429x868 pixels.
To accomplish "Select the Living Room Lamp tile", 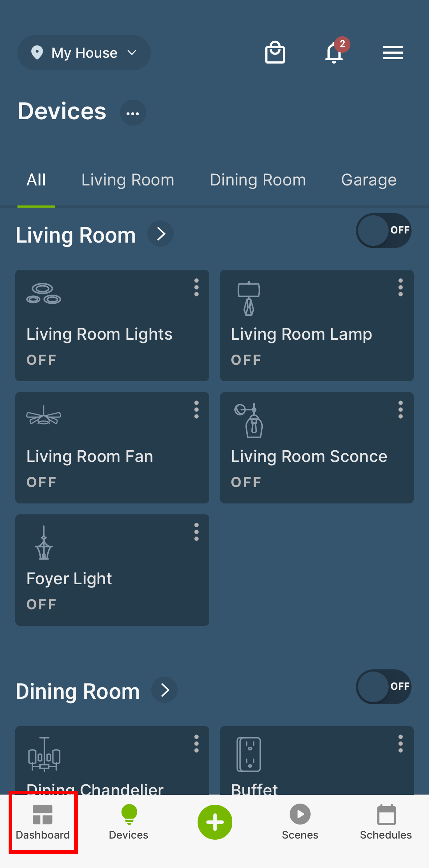I will (x=317, y=325).
